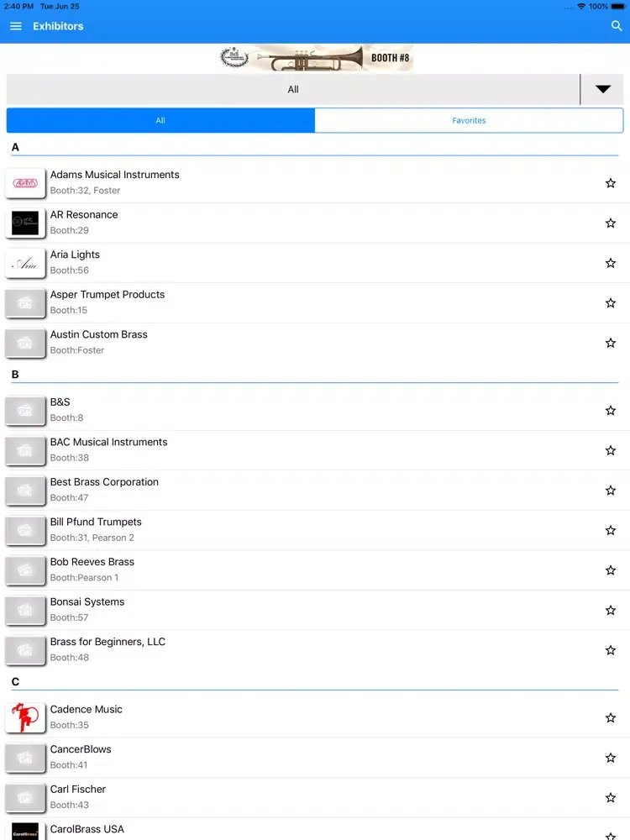
Task: Star BAC Musical Instruments
Action: coord(611,450)
